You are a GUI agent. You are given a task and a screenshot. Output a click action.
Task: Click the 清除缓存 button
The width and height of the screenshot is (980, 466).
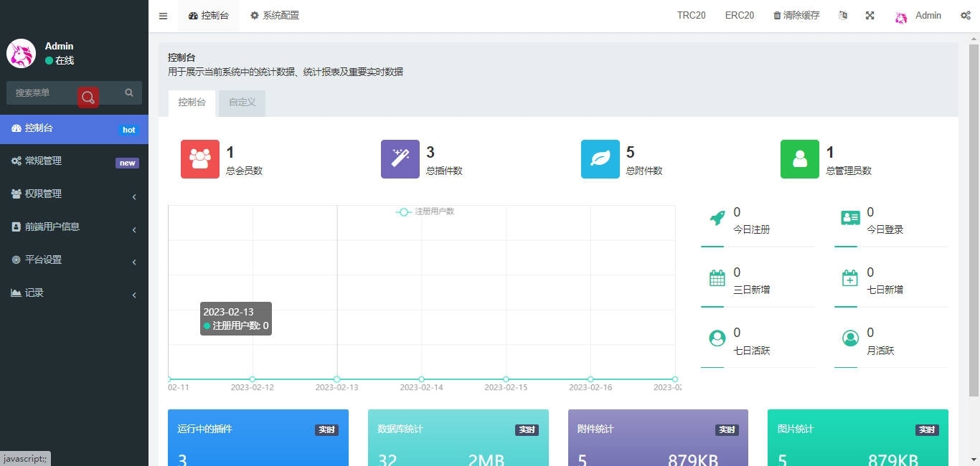coord(796,16)
